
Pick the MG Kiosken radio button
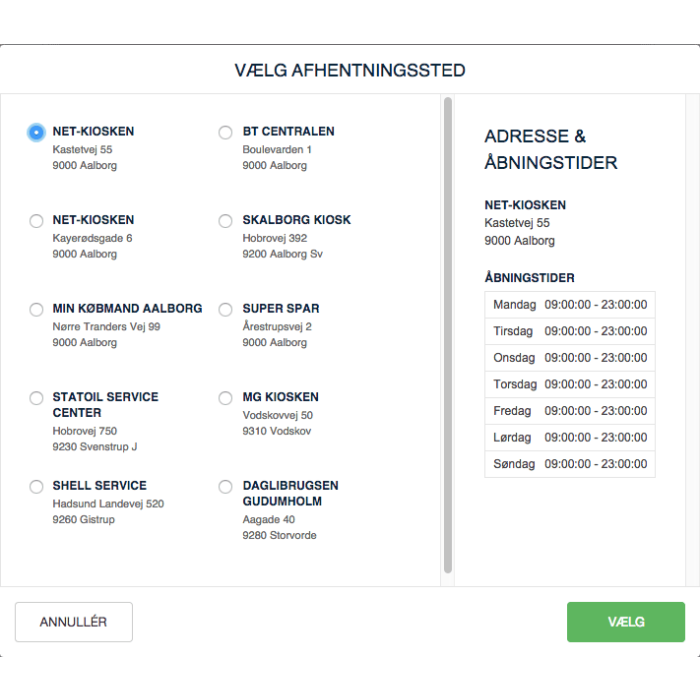225,398
